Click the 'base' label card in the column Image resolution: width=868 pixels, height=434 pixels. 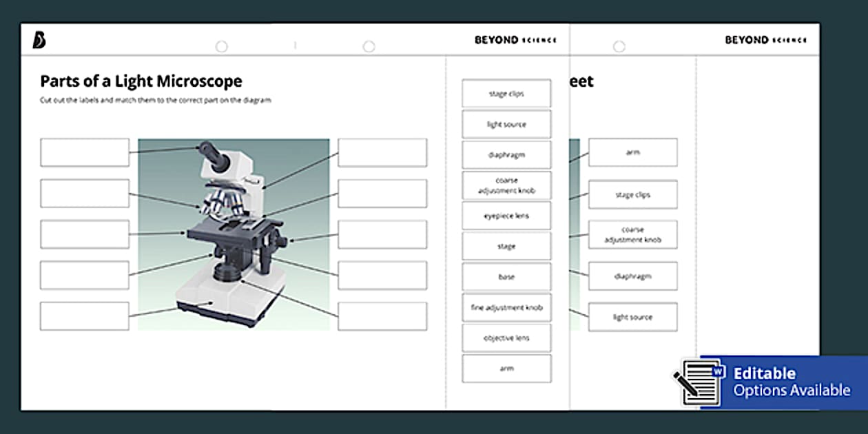coord(507,276)
